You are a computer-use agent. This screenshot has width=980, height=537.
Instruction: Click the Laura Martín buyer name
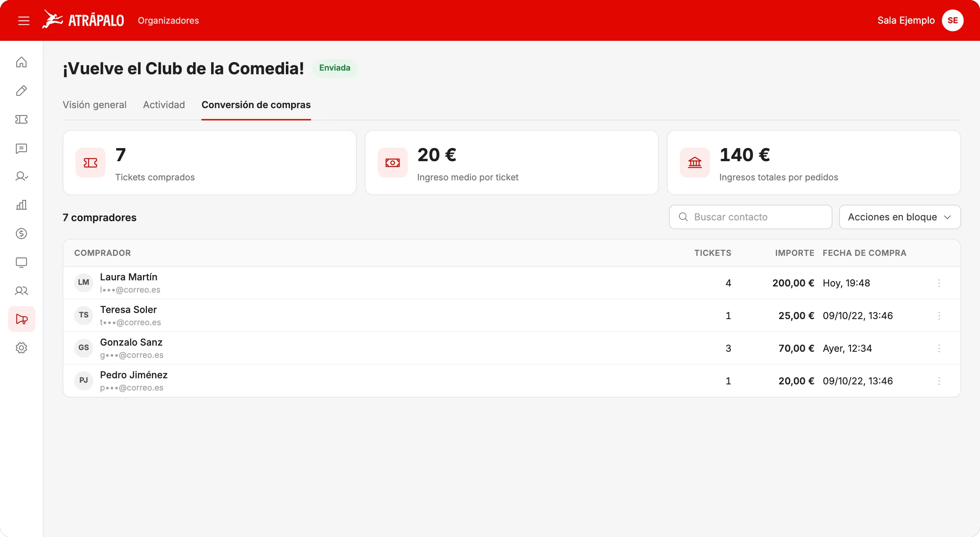(129, 277)
